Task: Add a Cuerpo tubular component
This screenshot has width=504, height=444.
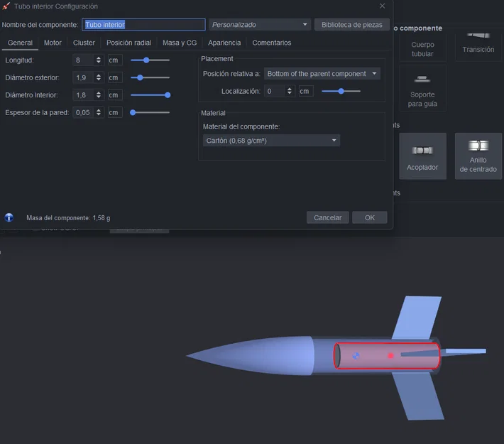Action: [422, 47]
